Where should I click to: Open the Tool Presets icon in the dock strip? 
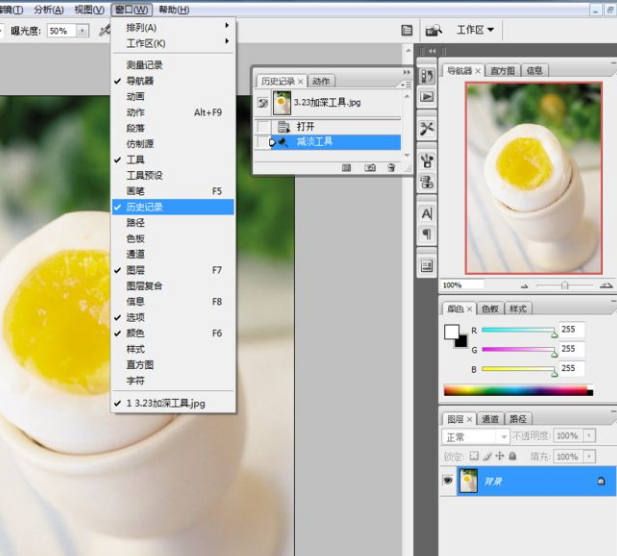point(427,128)
